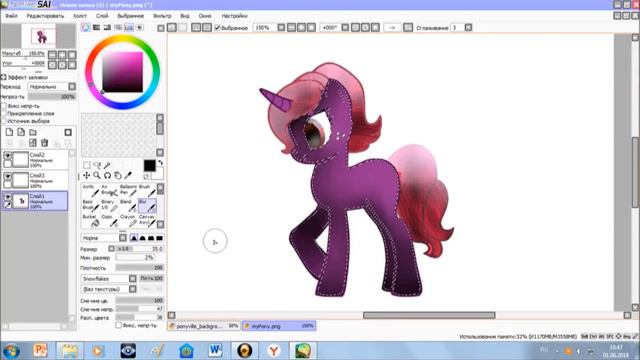Viewport: 640px width, 360px height.
Task: Select the lasso selection tool
Action: (x=97, y=165)
